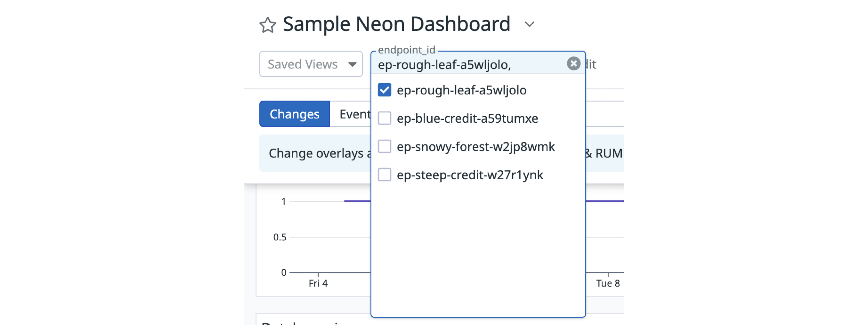Screen dimensions: 868x328
Task: Check the ep-blue-credit-a59tumxe checkbox
Action: pos(384,118)
